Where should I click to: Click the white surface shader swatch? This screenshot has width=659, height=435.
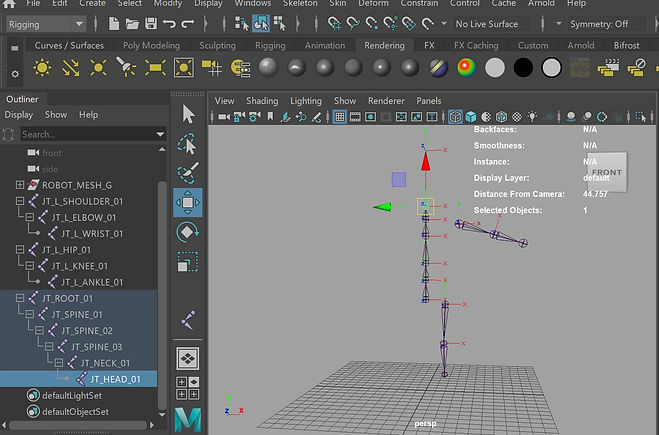coord(495,68)
